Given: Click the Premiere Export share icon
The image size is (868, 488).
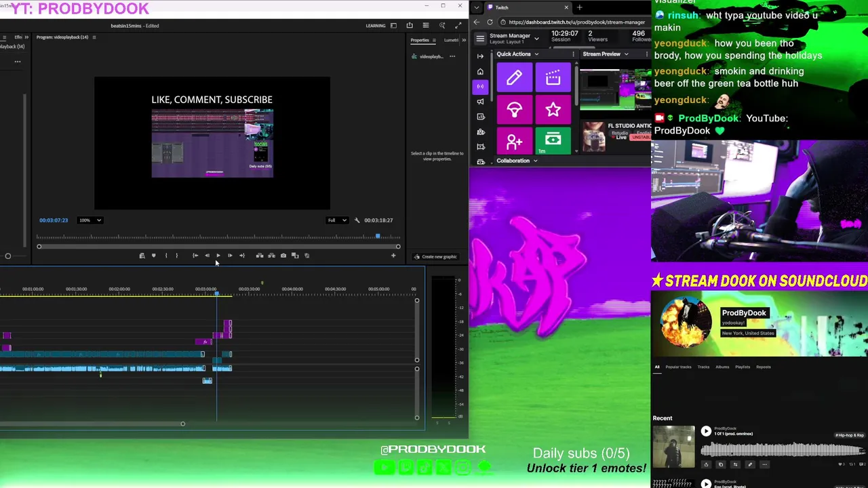Looking at the screenshot, I should tap(410, 26).
